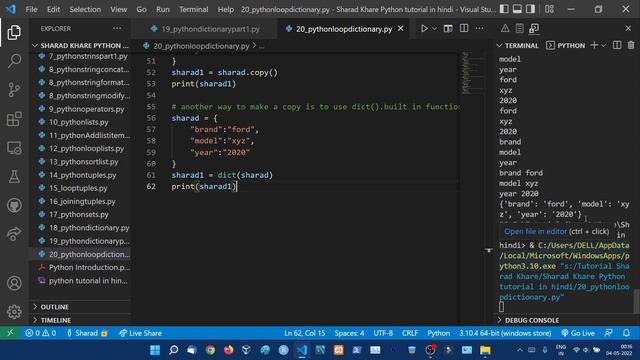Open the Help menu
Viewport: 640px width, 360px height.
pyautogui.click(x=225, y=9)
